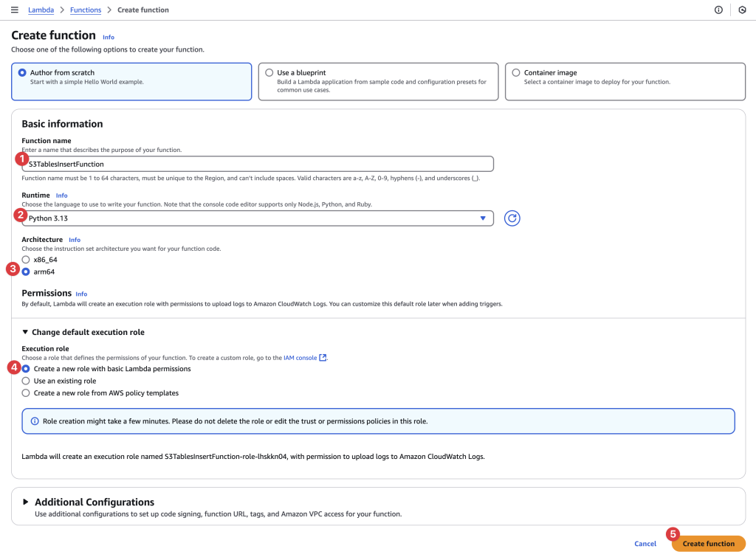
Task: Open Info link next to Permissions
Action: click(x=81, y=294)
